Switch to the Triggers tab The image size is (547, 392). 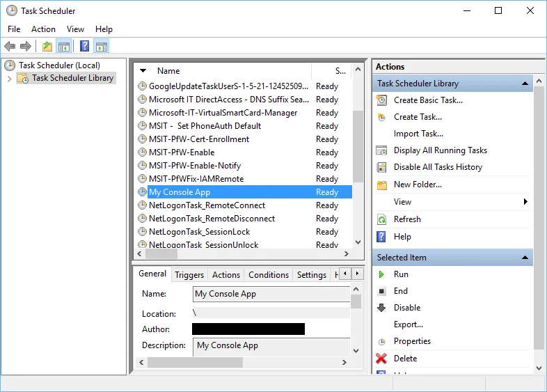tap(189, 275)
